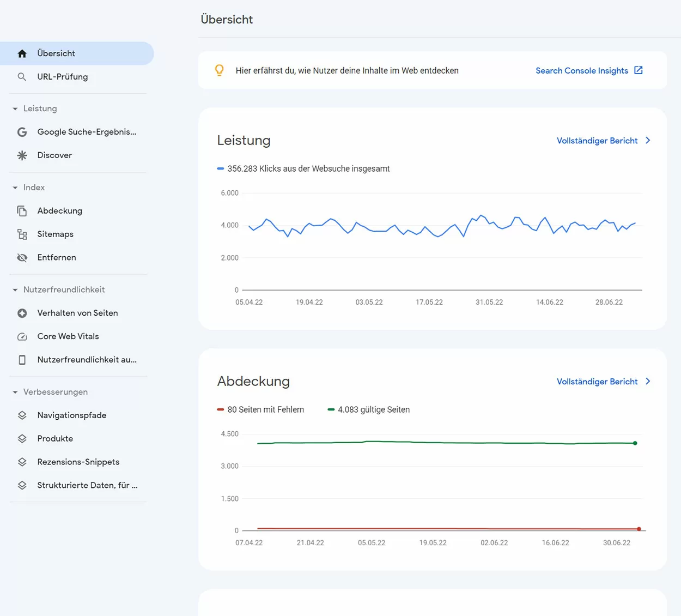Image resolution: width=681 pixels, height=616 pixels.
Task: Collapse the Index section
Action: tap(15, 187)
